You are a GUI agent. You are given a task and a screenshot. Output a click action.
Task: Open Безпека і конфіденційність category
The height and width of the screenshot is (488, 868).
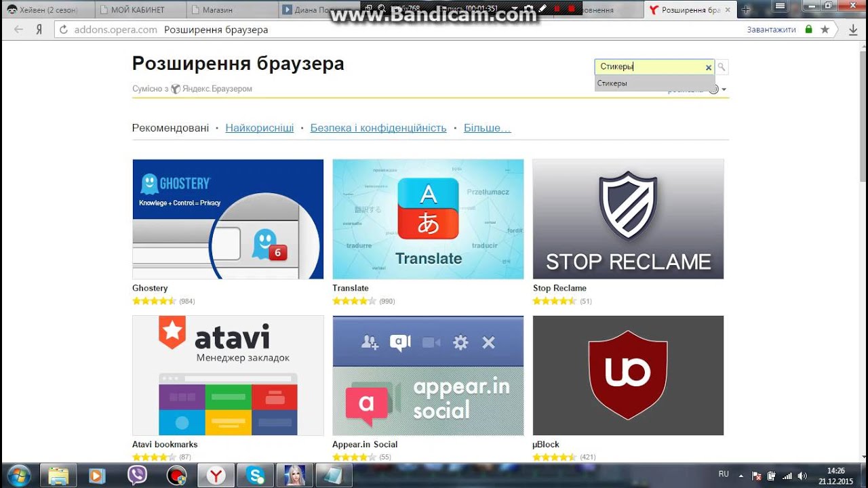[378, 127]
